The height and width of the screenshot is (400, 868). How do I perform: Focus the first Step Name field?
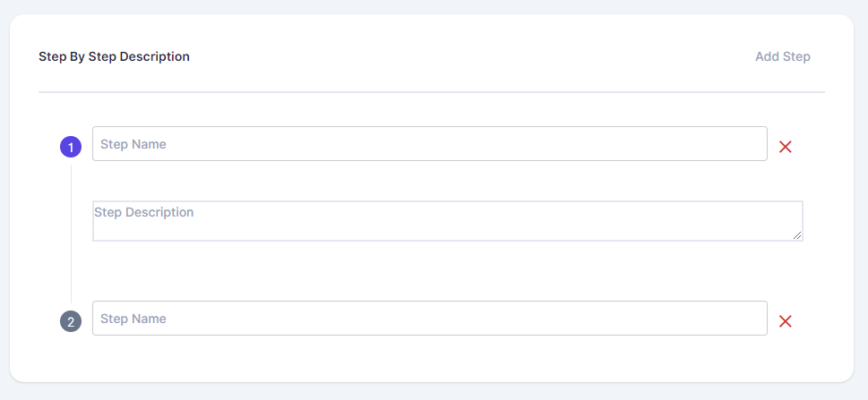430,144
